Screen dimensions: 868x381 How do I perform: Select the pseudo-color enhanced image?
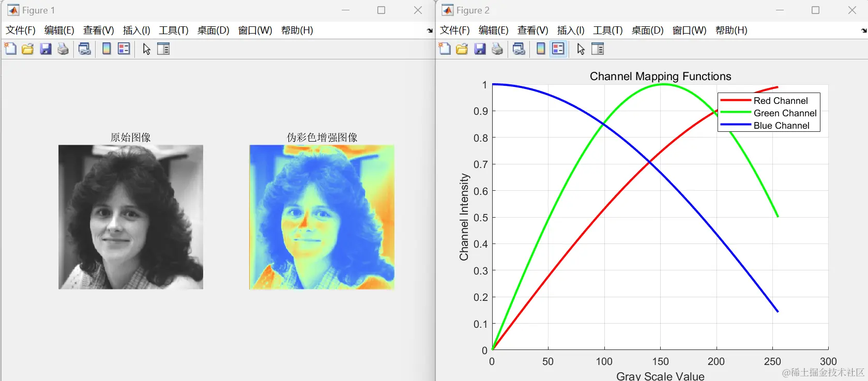pos(322,217)
